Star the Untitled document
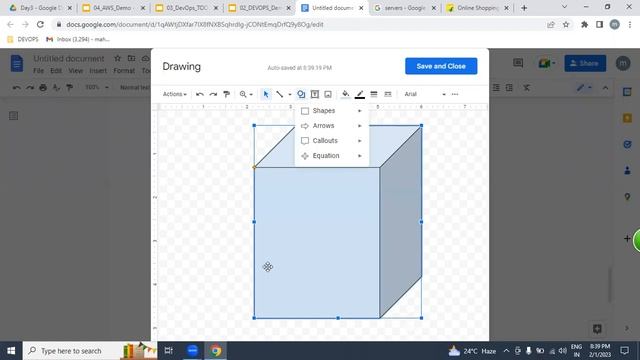 (x=118, y=58)
